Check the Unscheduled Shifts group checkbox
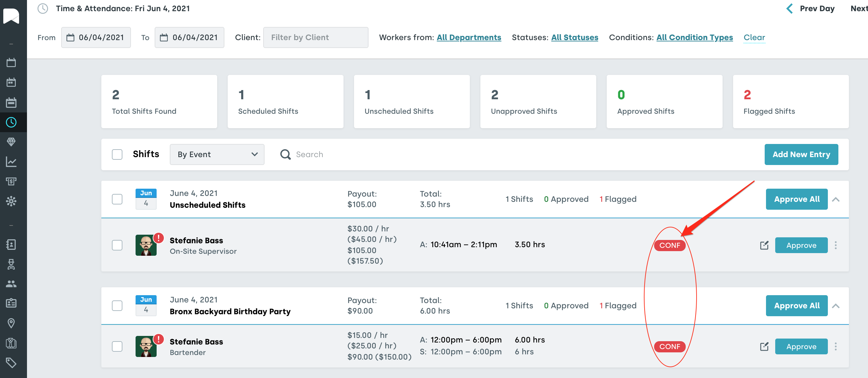This screenshot has height=378, width=868. click(x=117, y=199)
